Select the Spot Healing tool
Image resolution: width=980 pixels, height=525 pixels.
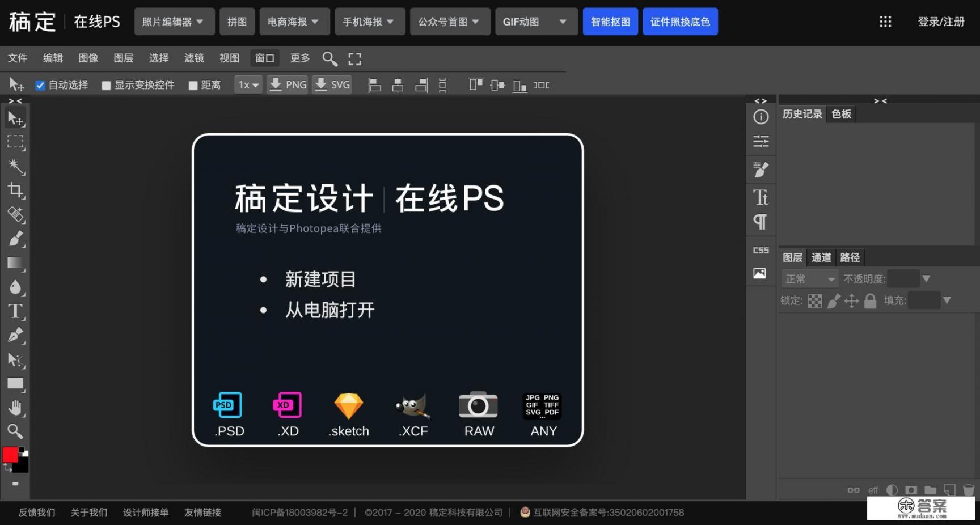[15, 214]
